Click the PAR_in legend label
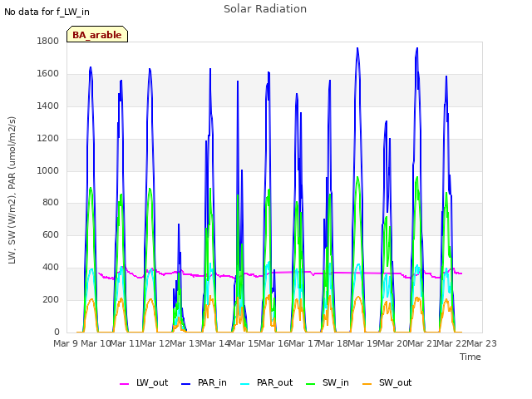532x399 pixels. coord(212,382)
